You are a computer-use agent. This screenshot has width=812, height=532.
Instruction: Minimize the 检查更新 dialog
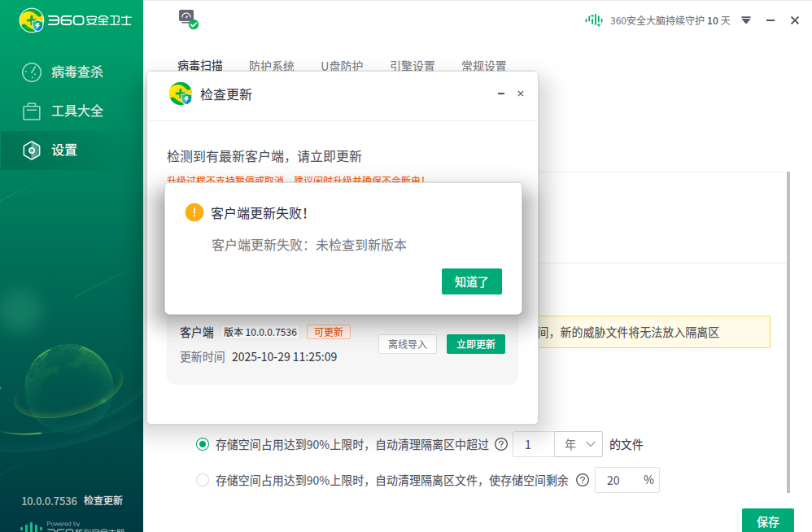(x=500, y=94)
